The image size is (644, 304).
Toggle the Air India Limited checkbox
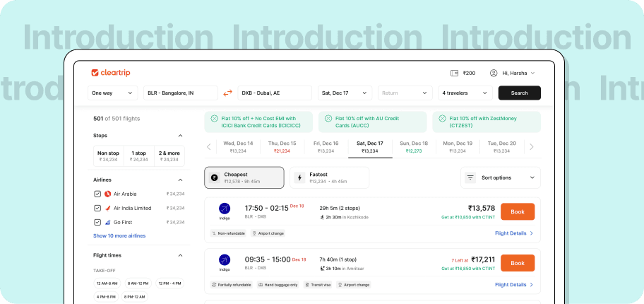tap(97, 208)
